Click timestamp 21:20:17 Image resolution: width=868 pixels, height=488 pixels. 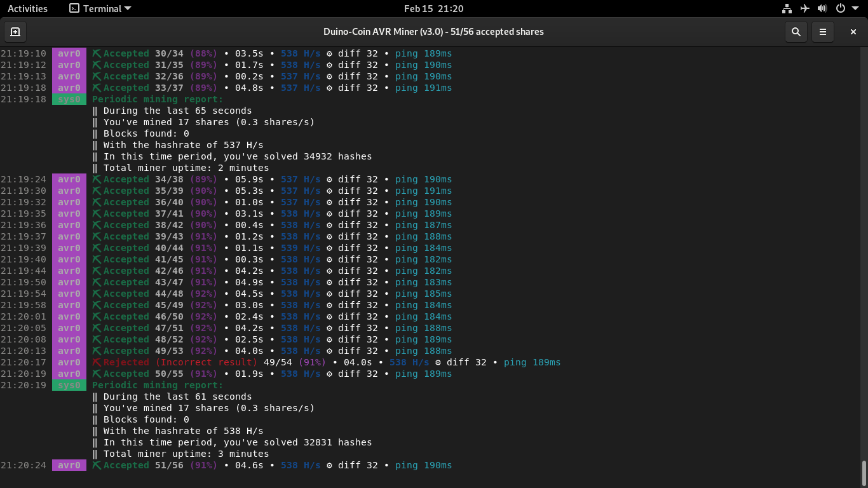click(24, 362)
